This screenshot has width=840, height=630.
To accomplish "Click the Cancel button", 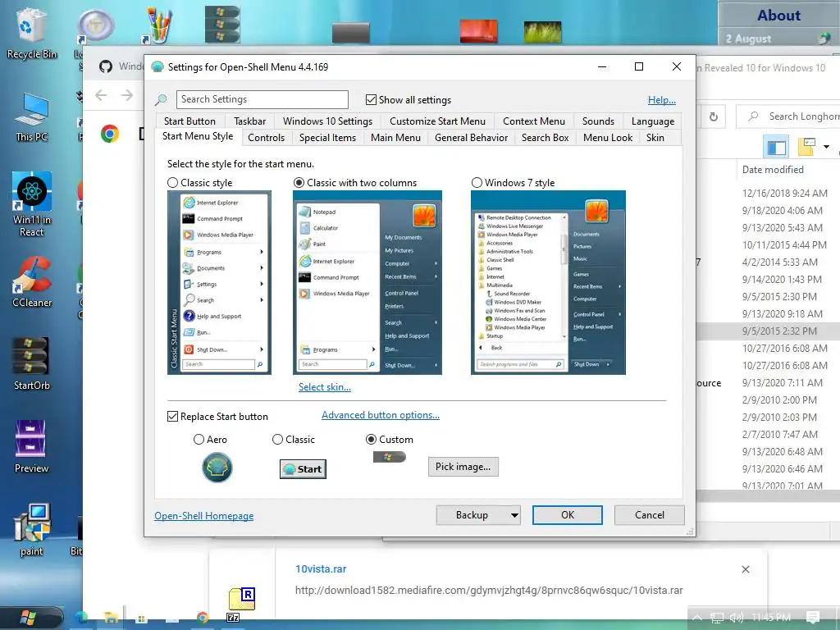I will (650, 515).
